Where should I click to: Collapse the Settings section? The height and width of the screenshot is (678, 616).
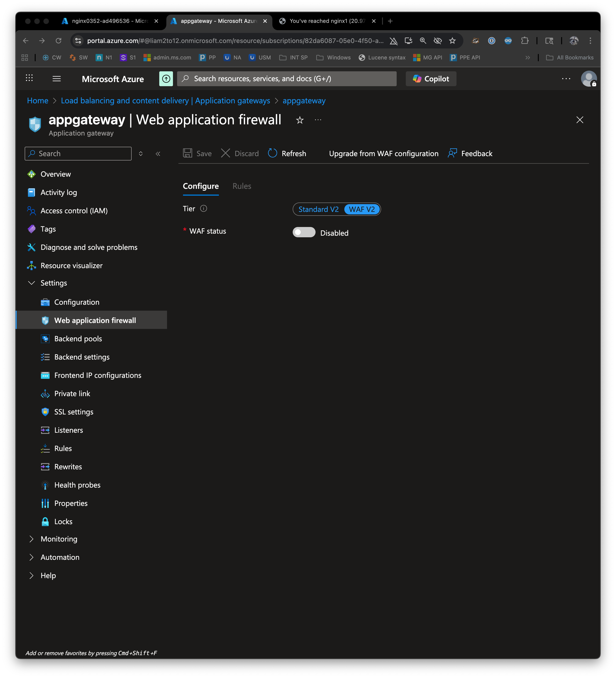pos(32,283)
